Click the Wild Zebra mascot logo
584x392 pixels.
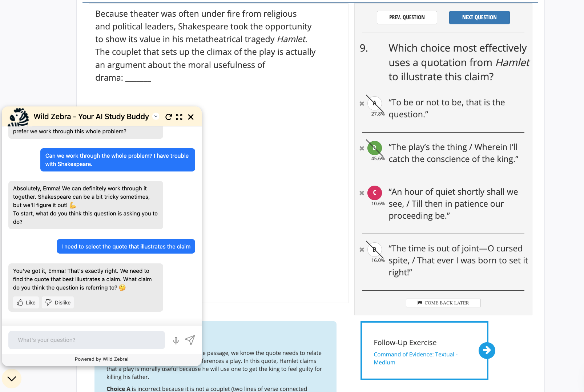18,117
